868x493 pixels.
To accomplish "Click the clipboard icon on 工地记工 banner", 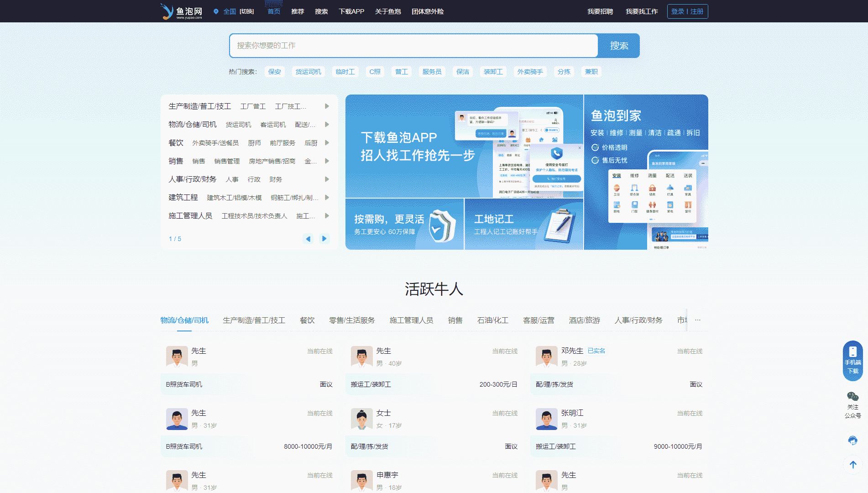I will coord(560,226).
